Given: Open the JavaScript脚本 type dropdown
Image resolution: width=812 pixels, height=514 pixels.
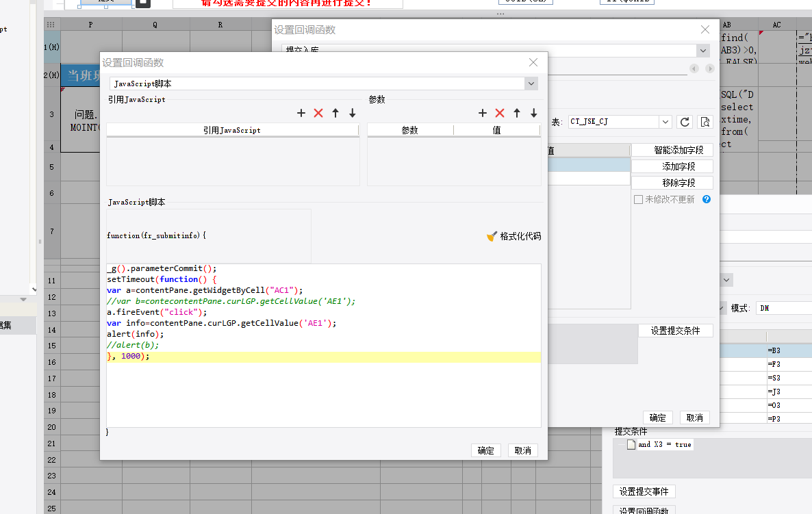Looking at the screenshot, I should pyautogui.click(x=531, y=83).
